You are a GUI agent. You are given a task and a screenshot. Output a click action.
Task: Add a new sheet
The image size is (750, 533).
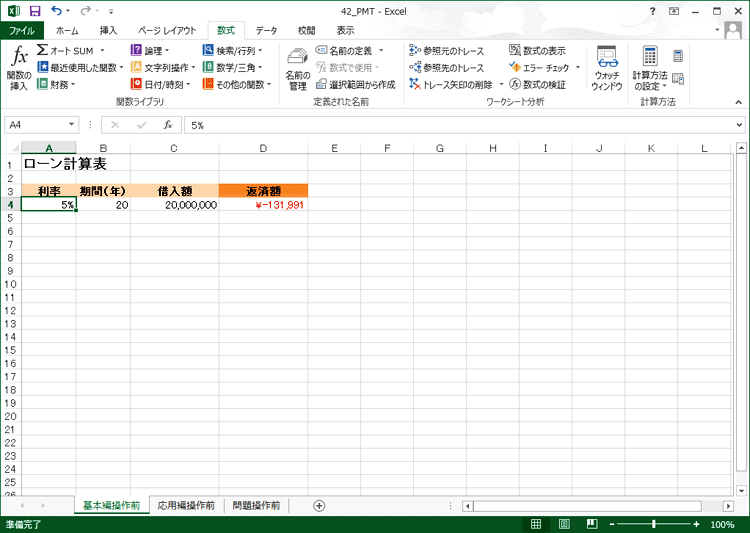click(319, 506)
